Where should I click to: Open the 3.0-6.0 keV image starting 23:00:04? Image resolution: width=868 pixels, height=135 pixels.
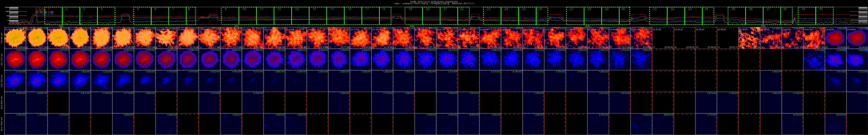36,38
